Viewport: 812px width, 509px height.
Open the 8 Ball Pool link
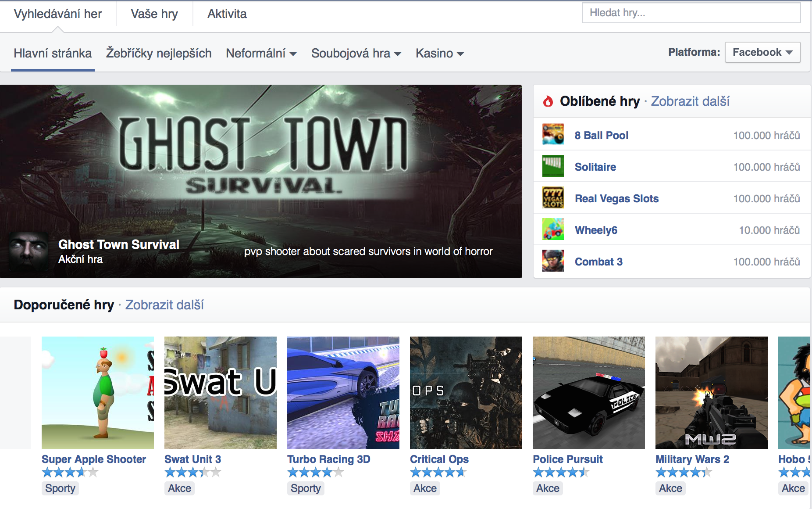tap(602, 136)
